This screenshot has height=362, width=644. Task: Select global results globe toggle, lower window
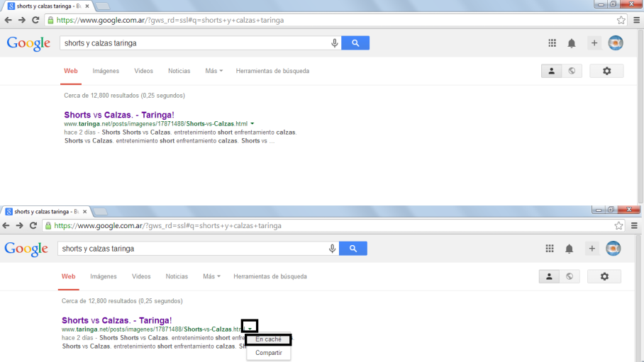[x=570, y=276]
